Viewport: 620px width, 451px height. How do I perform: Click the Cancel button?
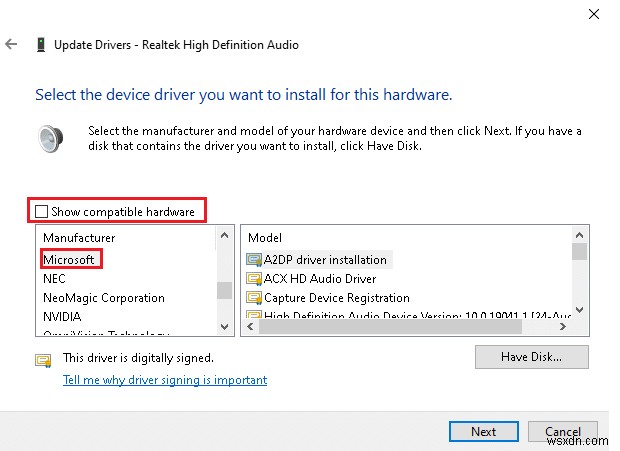(563, 431)
